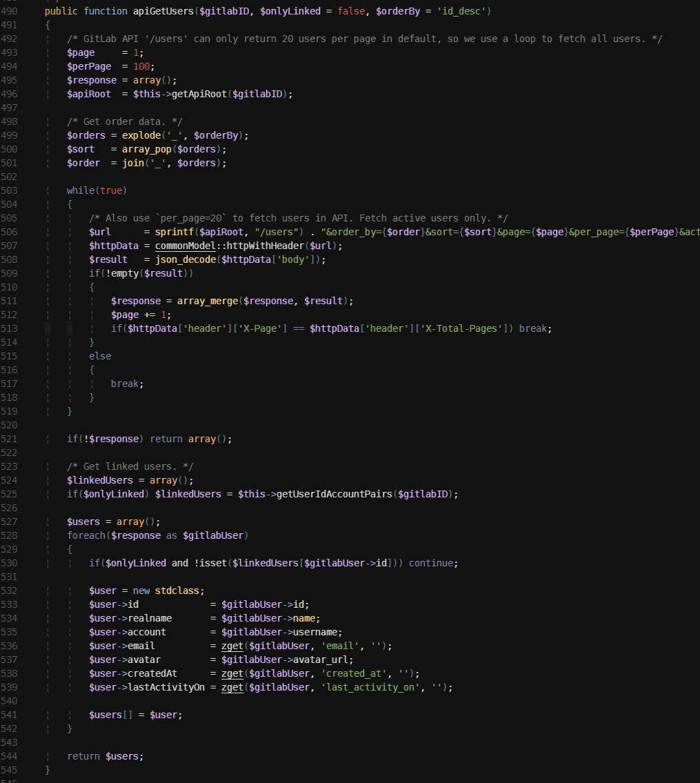Click the 'Get order data' comment
The image size is (700, 783).
point(125,121)
